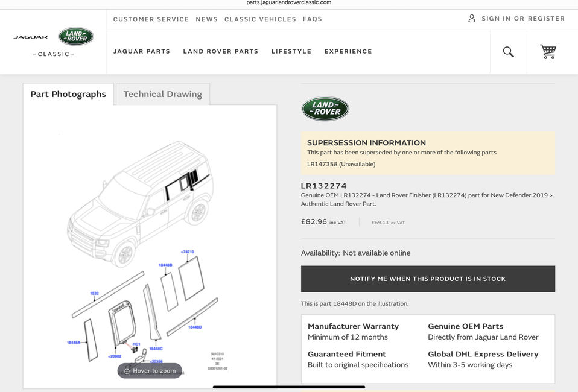Open the Jaguar Parts menu

pyautogui.click(x=142, y=52)
